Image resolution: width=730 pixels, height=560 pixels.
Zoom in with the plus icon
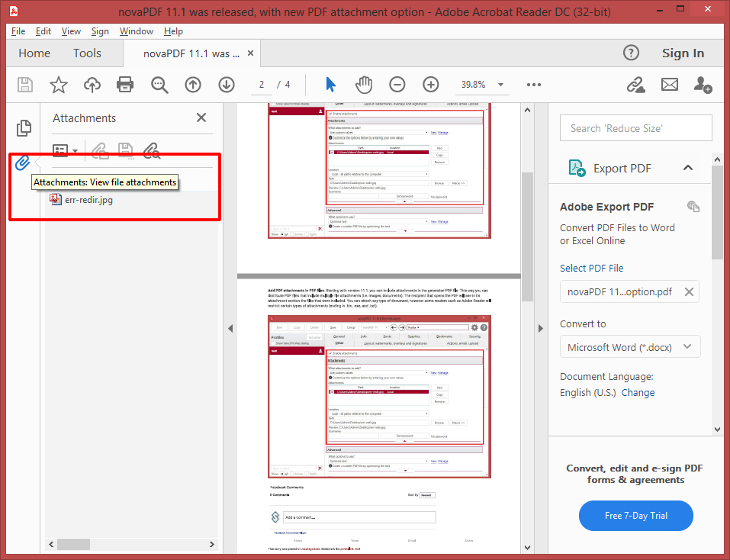(431, 85)
